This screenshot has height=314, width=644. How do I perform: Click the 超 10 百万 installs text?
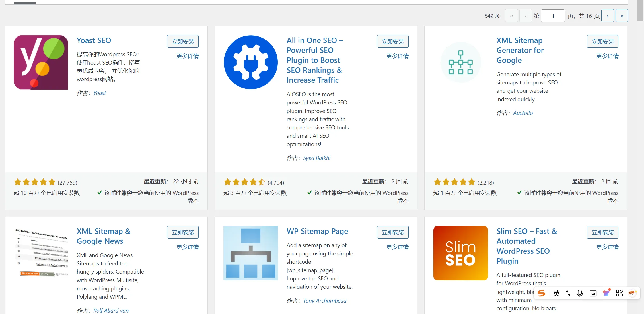coord(47,193)
